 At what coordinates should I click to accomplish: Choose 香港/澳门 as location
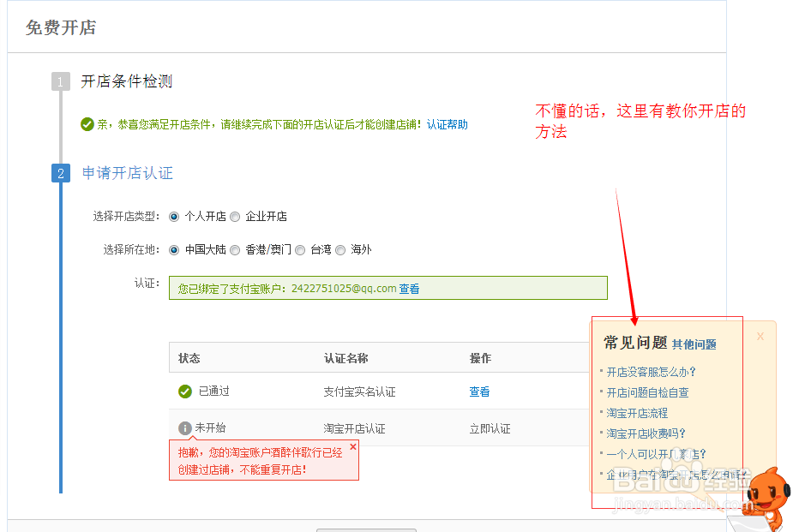tap(235, 250)
